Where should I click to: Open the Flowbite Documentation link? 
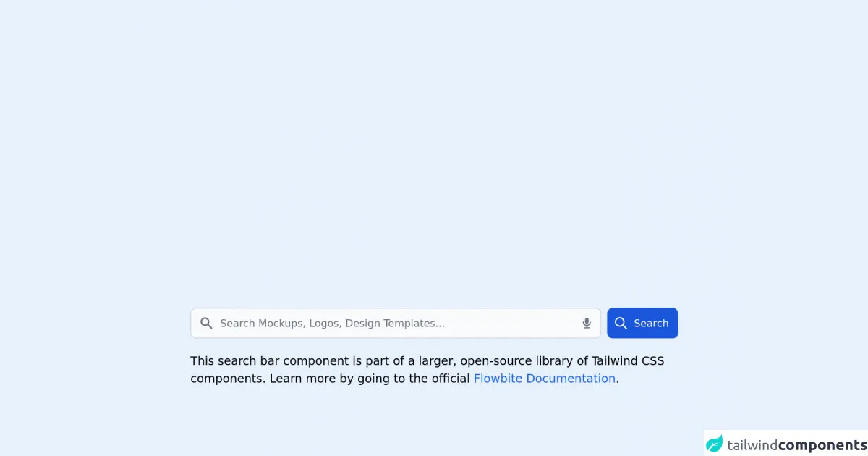coord(544,379)
